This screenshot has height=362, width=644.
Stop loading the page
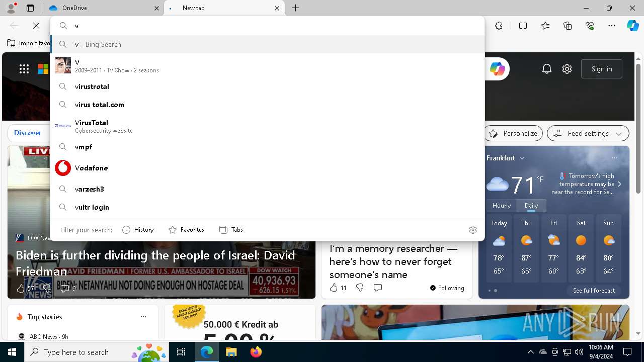(x=36, y=26)
